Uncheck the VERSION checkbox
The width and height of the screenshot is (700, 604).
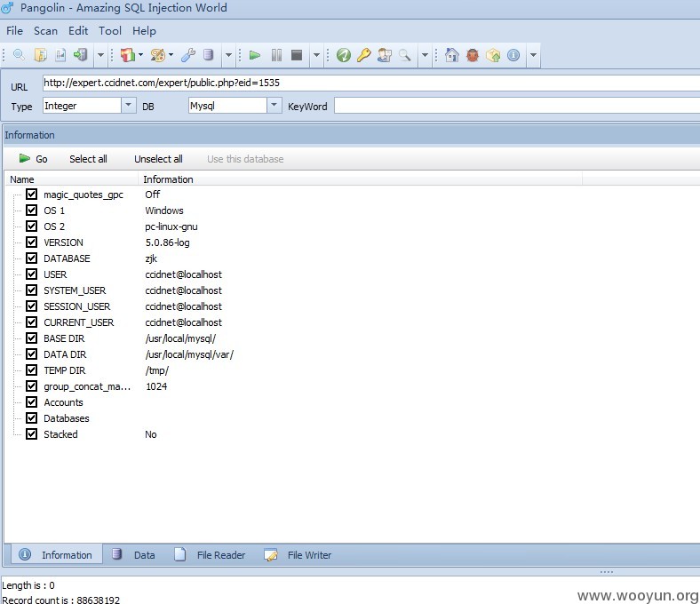pos(31,242)
